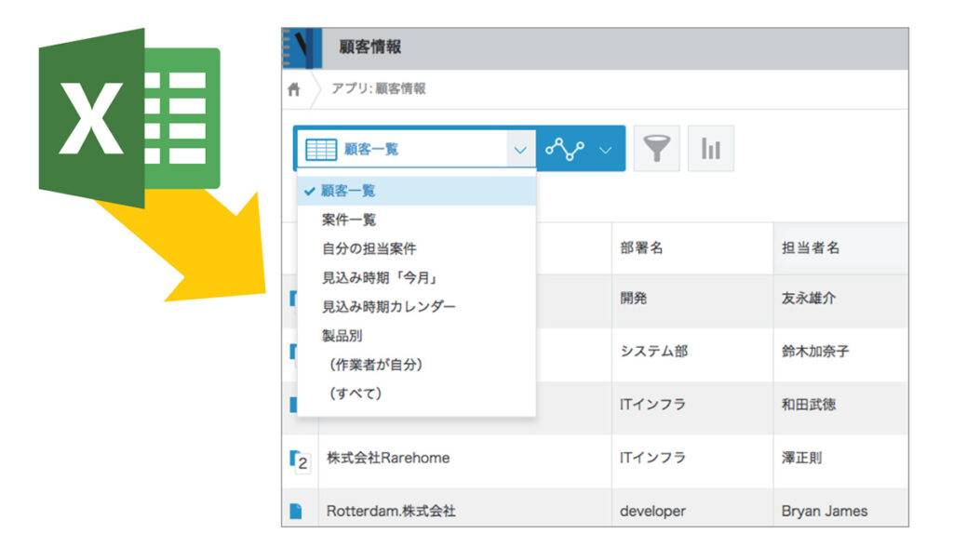Click the funnel filter icon
953x560 pixels.
658,147
